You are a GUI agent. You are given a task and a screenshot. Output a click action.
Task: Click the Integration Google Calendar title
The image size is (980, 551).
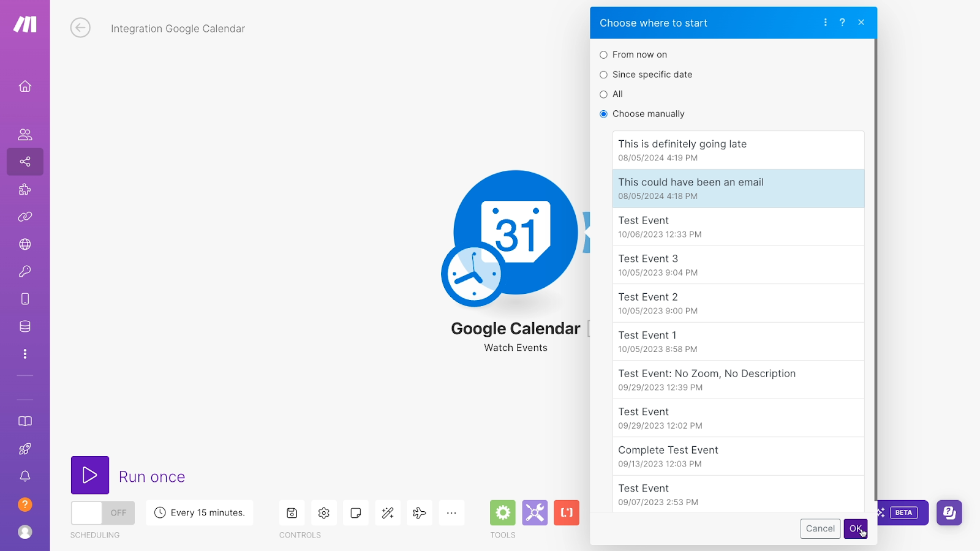point(178,29)
